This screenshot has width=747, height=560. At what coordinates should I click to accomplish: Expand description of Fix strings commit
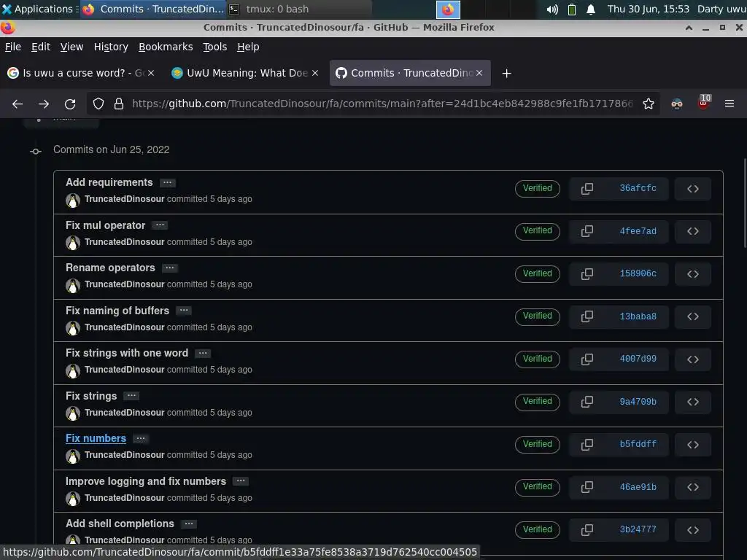[x=131, y=396]
